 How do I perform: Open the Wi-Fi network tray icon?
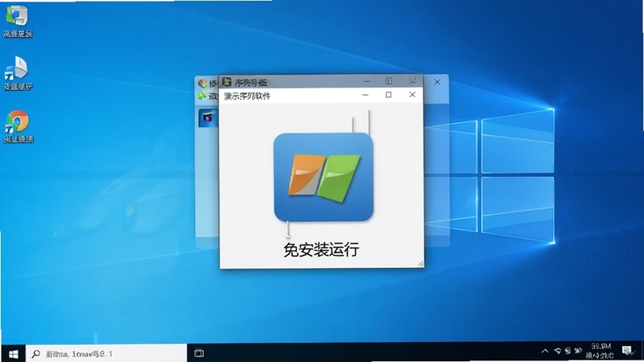(x=557, y=352)
